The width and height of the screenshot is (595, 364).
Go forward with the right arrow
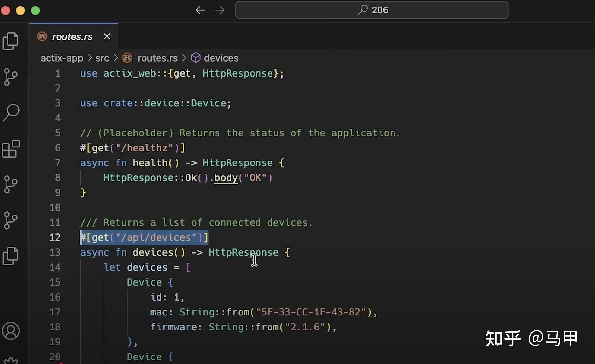(x=220, y=10)
